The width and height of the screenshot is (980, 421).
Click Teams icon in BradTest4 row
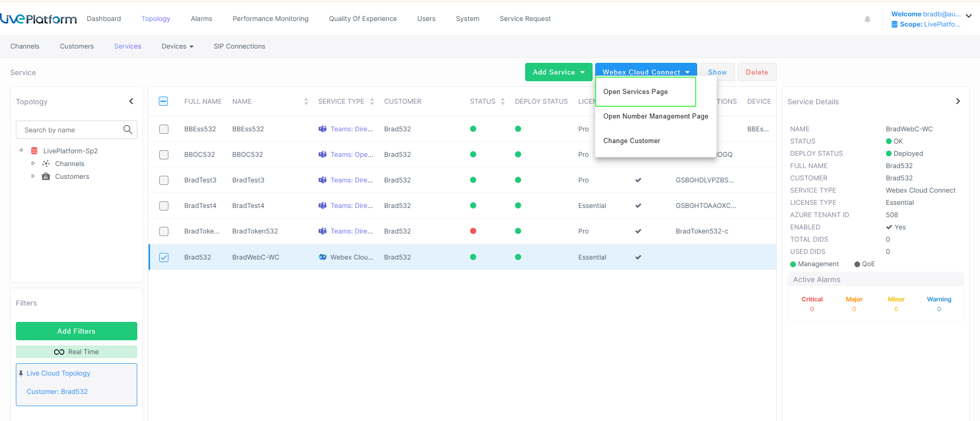pyautogui.click(x=323, y=205)
